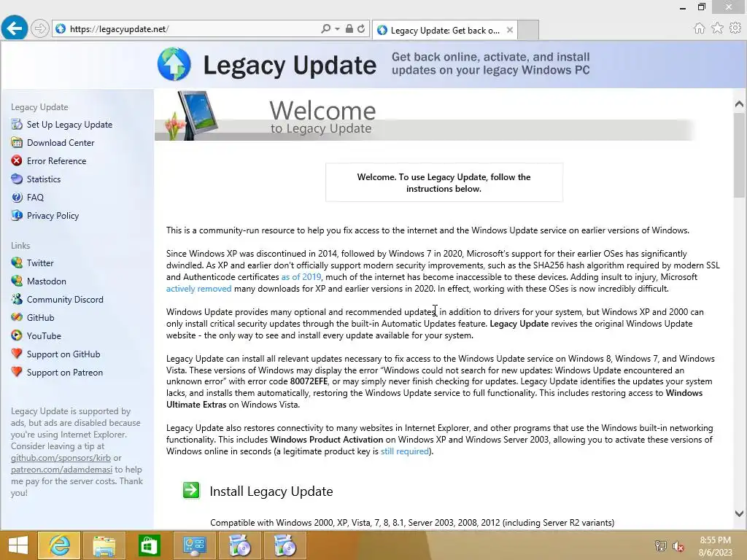Open the 'as of 2019' link
747x560 pixels.
(x=301, y=276)
